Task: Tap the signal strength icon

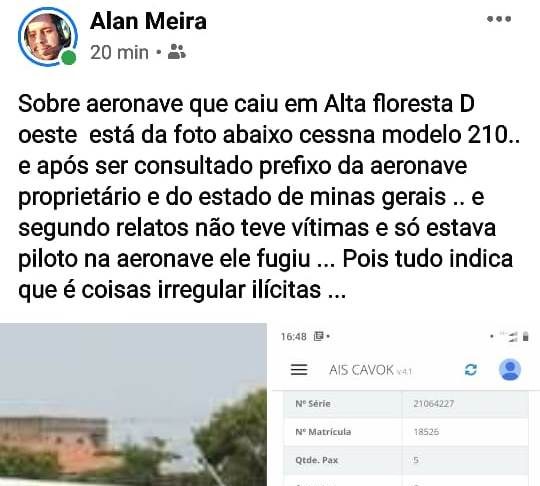Action: [x=512, y=337]
